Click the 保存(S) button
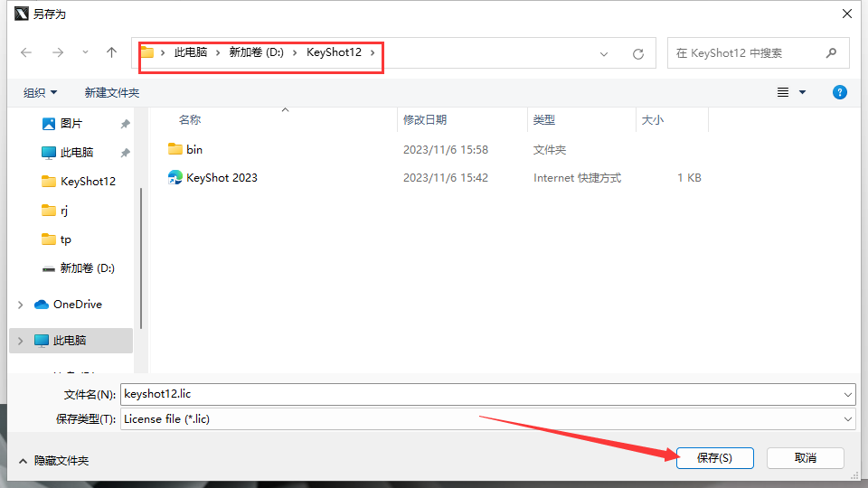The width and height of the screenshot is (868, 488). click(x=714, y=458)
